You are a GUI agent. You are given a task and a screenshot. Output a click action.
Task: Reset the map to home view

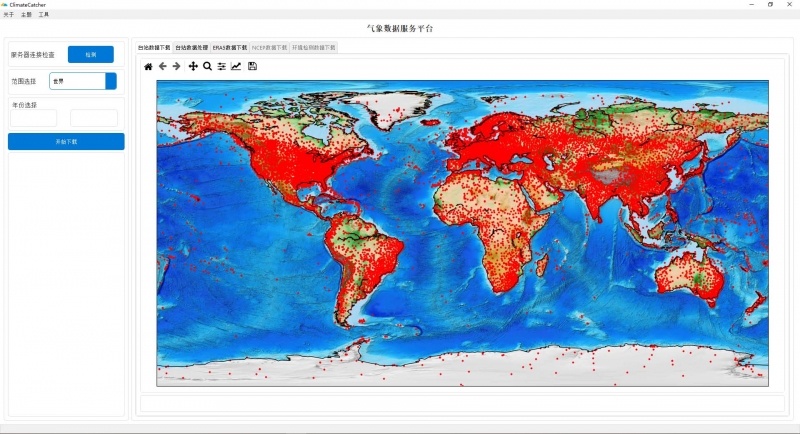click(149, 66)
